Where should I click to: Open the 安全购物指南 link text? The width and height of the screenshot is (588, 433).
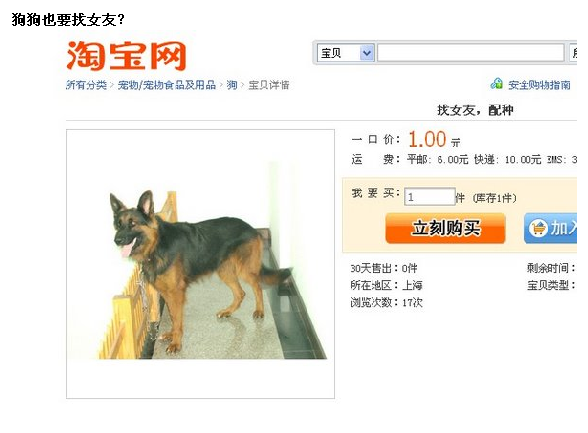539,85
